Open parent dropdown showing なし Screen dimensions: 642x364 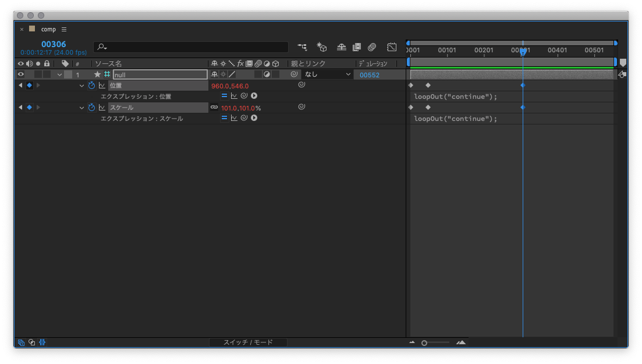(x=327, y=74)
